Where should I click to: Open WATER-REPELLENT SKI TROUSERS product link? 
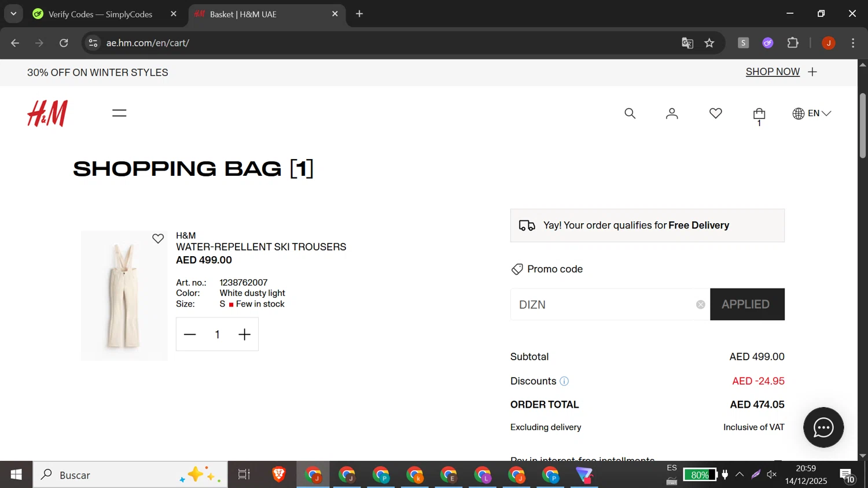point(261,247)
